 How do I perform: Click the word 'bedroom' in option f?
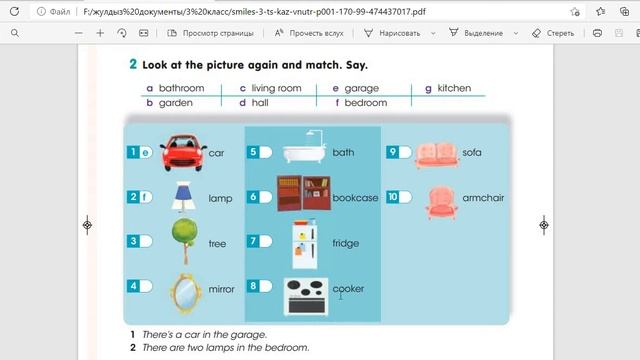[x=366, y=103]
